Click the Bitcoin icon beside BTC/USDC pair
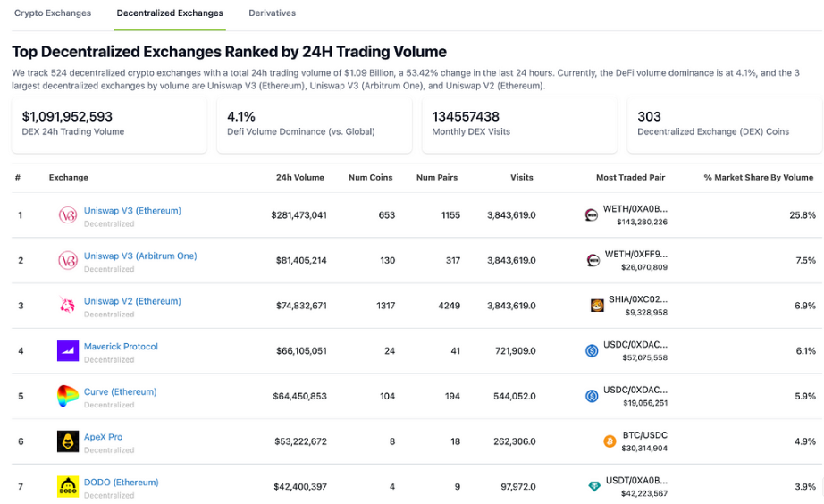The image size is (824, 504). (610, 441)
